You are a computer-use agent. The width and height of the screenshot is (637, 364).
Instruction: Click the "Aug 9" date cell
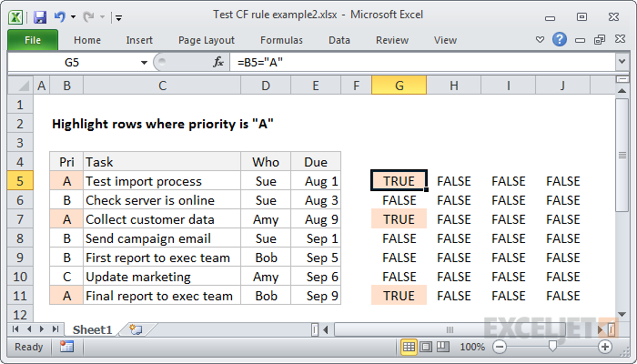click(316, 219)
